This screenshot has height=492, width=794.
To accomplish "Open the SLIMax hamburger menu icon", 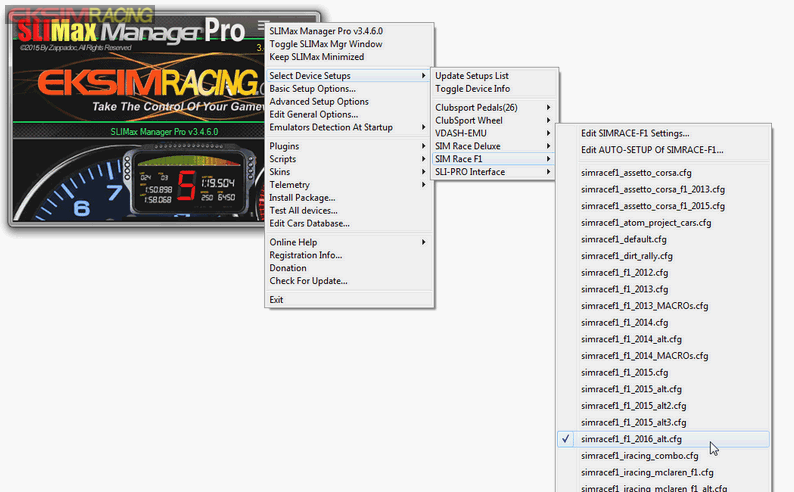I will (x=262, y=24).
